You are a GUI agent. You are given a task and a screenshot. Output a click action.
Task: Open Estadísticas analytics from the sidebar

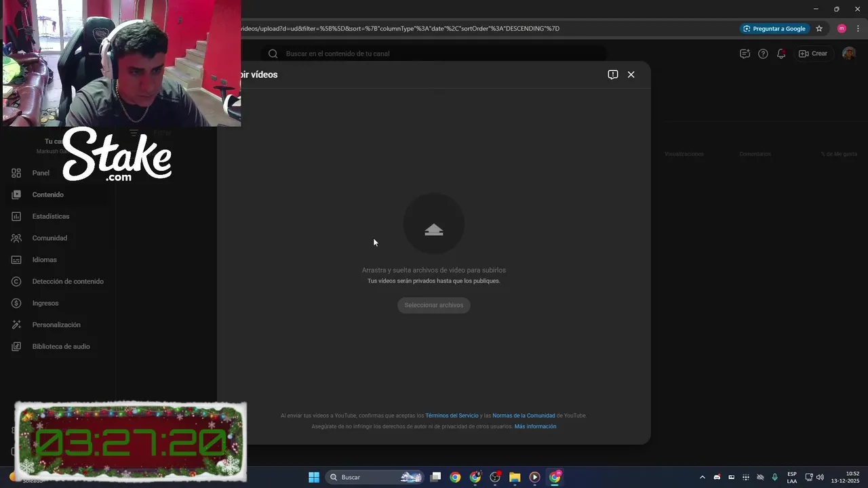[51, 216]
